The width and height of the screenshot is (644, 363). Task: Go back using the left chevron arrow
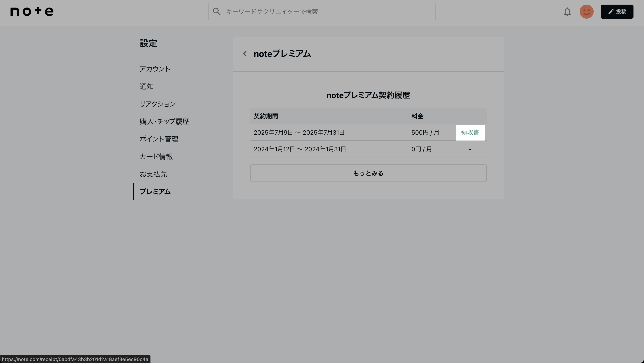245,54
